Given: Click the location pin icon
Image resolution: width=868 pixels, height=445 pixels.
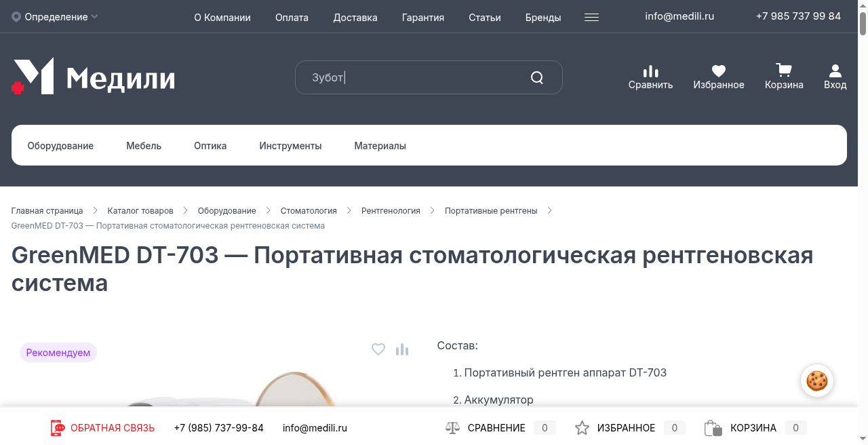Looking at the screenshot, I should 16,17.
